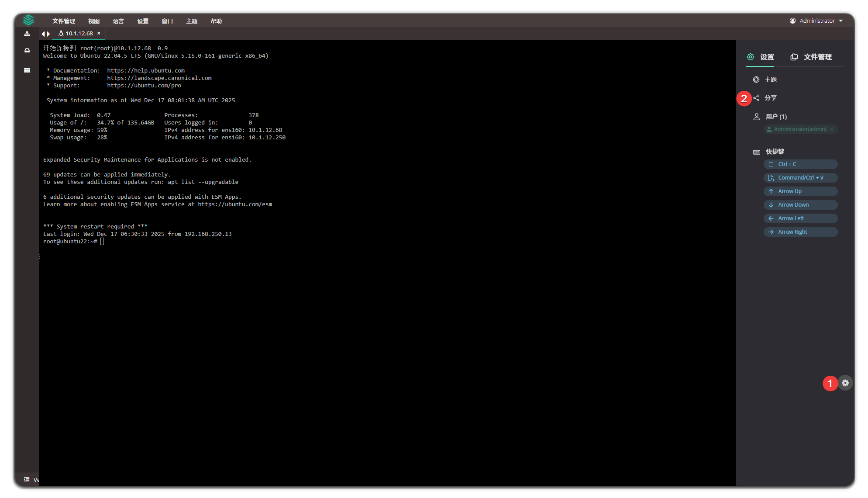868x498 pixels.
Task: Click the left sidebar session icon
Action: tap(27, 51)
